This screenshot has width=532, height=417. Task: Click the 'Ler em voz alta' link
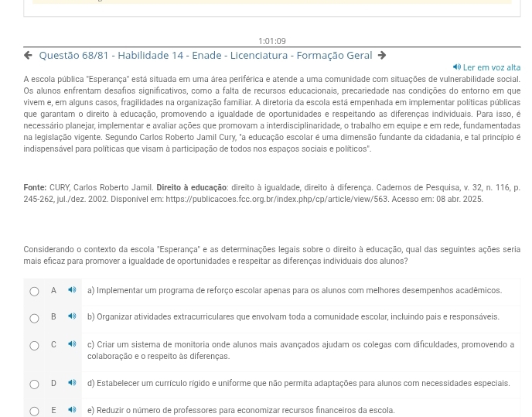click(486, 68)
